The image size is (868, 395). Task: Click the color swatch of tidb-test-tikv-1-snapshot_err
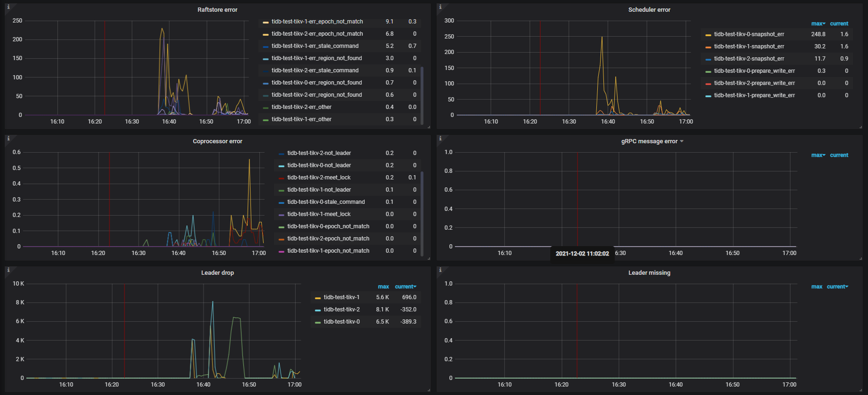[x=708, y=47]
